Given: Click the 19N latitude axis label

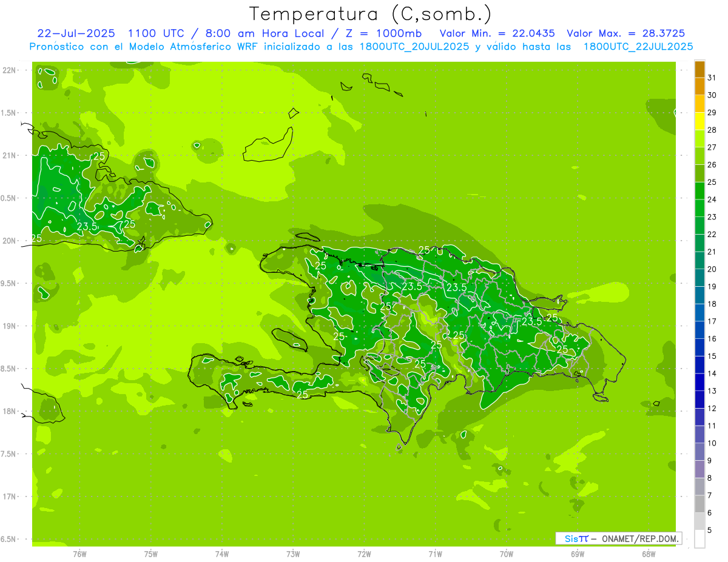Looking at the screenshot, I should tap(10, 326).
